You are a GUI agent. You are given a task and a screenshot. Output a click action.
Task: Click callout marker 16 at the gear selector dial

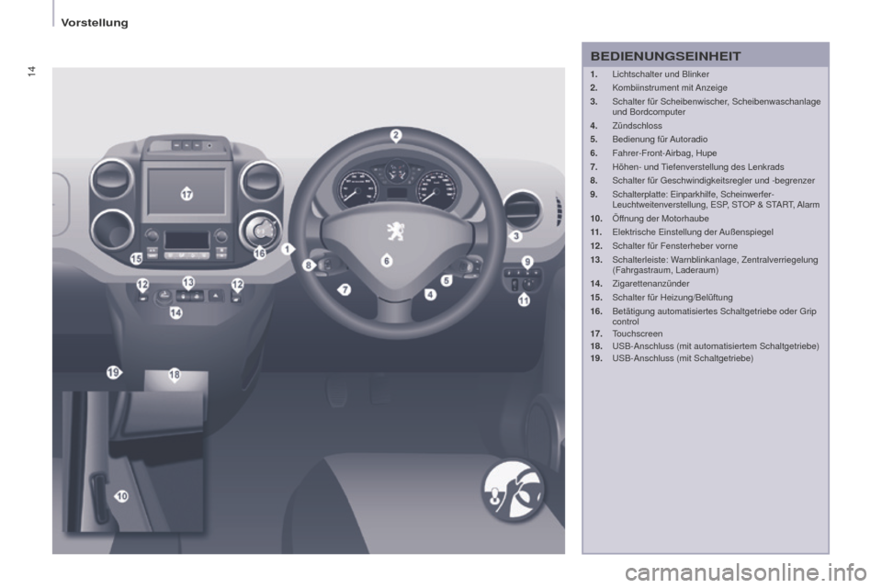pyautogui.click(x=259, y=254)
